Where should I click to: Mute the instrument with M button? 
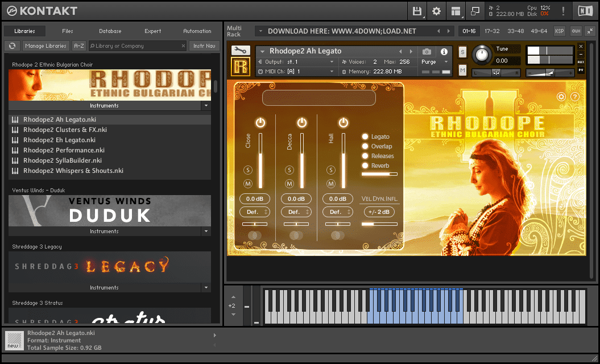point(462,71)
